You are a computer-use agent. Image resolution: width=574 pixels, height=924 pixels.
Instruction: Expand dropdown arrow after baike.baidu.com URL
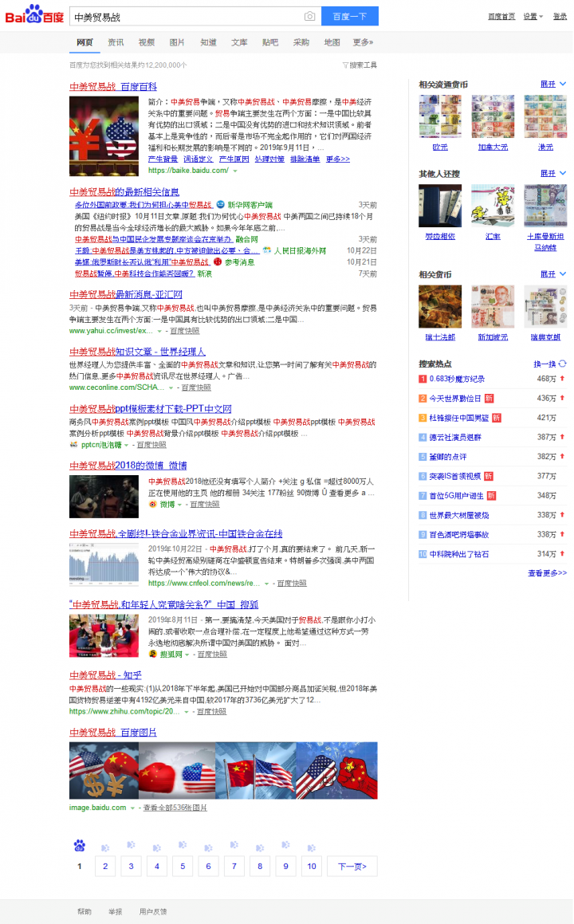coord(235,171)
